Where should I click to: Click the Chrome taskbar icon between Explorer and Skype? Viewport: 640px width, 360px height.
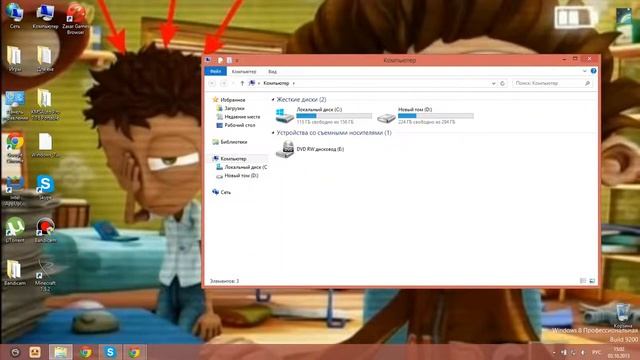85,352
